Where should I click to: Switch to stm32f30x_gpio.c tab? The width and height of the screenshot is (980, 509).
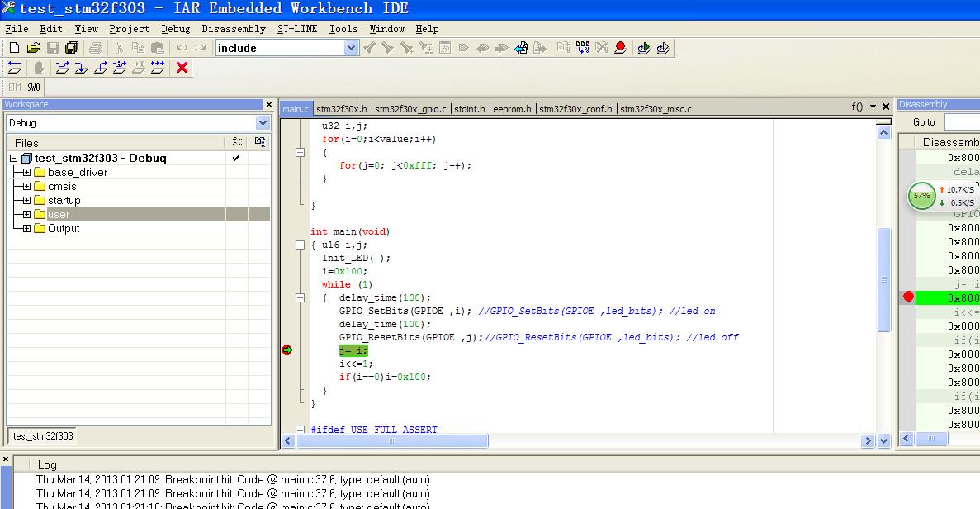pos(410,109)
